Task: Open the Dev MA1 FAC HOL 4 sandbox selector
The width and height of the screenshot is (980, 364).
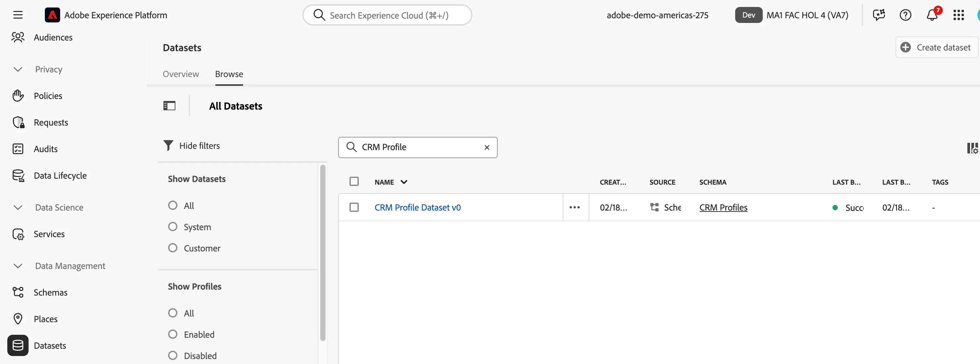Action: (x=791, y=15)
